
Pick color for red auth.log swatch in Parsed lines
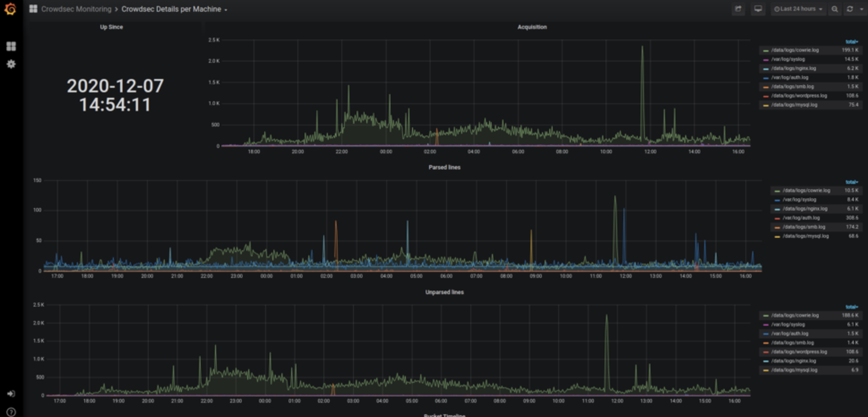click(777, 218)
